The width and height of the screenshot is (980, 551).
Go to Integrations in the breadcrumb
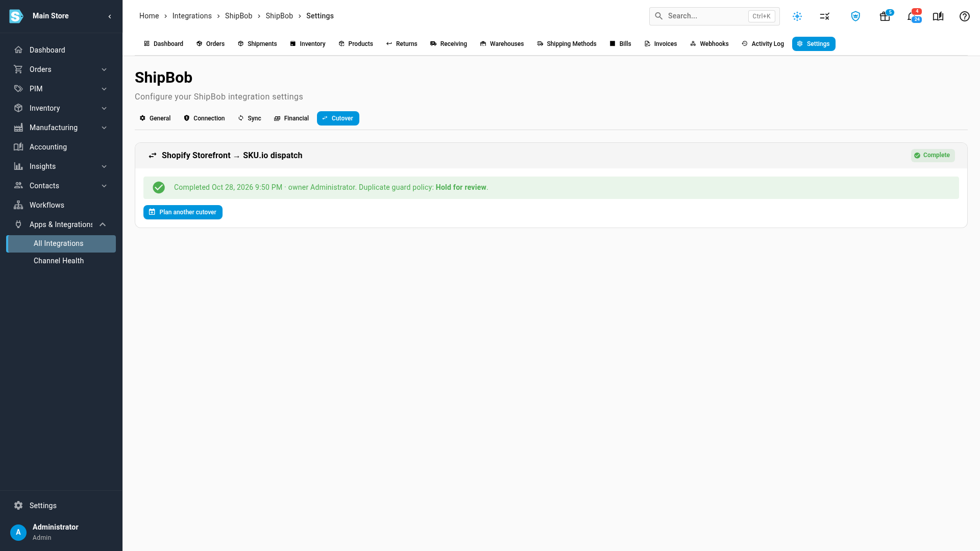click(192, 16)
